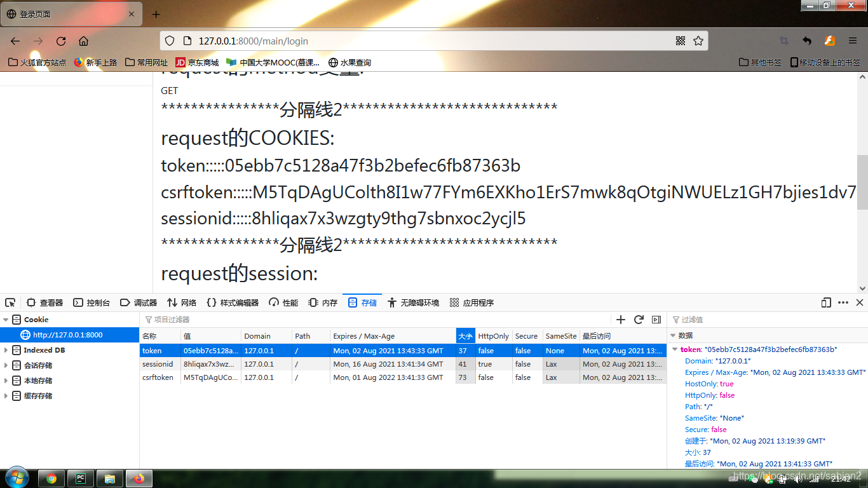Open the 调试器 Debugger tab
This screenshot has height=488, width=868.
pyautogui.click(x=139, y=302)
